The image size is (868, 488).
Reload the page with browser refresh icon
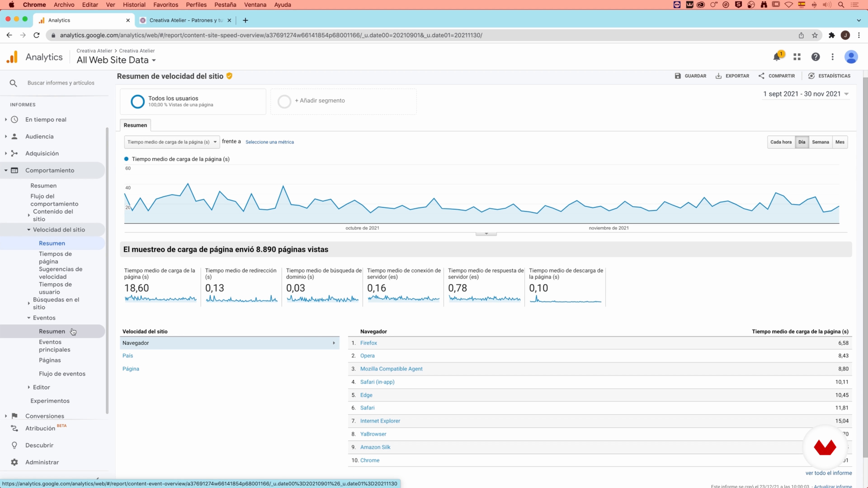pos(36,35)
